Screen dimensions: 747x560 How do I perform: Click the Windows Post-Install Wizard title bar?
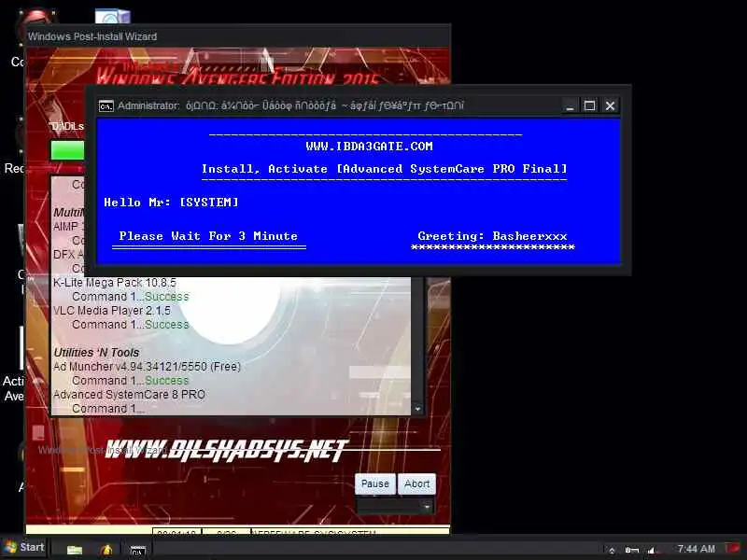click(x=238, y=36)
